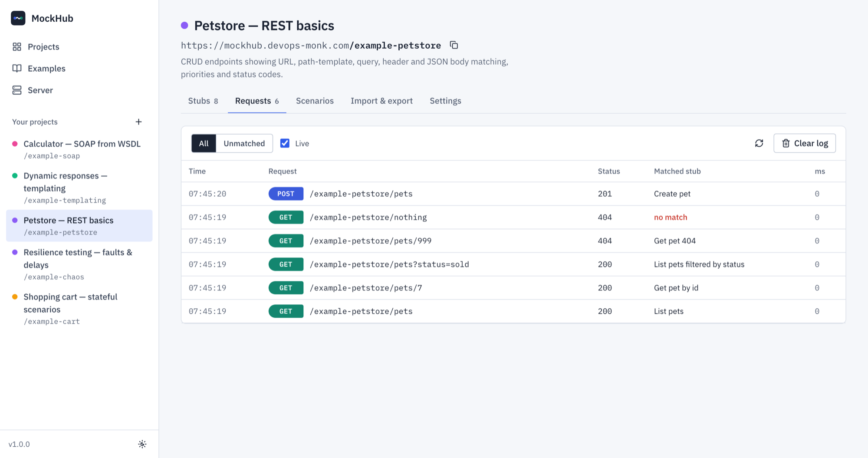Go to Import & export tab
868x458 pixels.
[x=381, y=101]
